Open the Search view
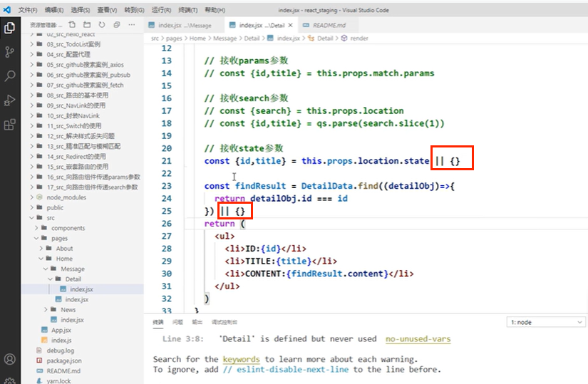Viewport: 588px width, 384px height. coord(10,76)
